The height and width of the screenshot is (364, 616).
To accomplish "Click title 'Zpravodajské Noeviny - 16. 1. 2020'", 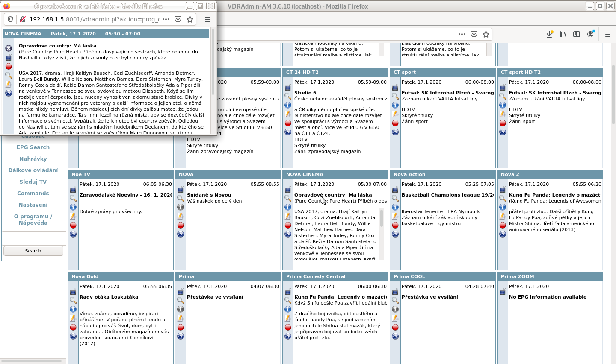I will [x=126, y=195].
